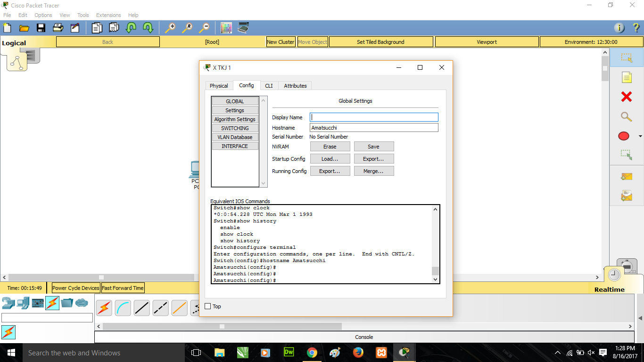Expand the INTERFACE configuration section

(235, 146)
